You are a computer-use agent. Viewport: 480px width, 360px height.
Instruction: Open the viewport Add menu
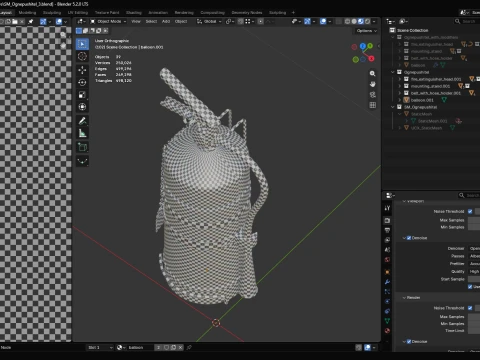(166, 21)
